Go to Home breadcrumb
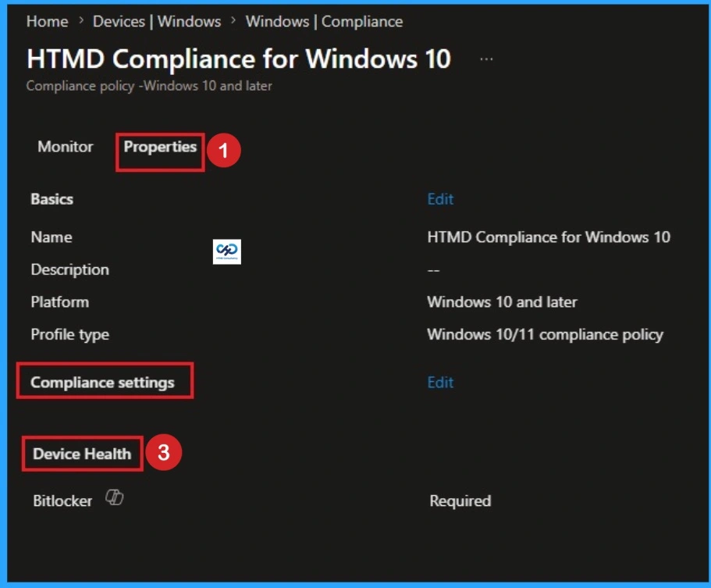The image size is (711, 588). pos(47,21)
